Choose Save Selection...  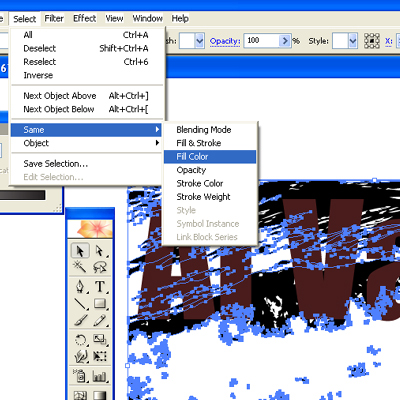[x=86, y=164]
